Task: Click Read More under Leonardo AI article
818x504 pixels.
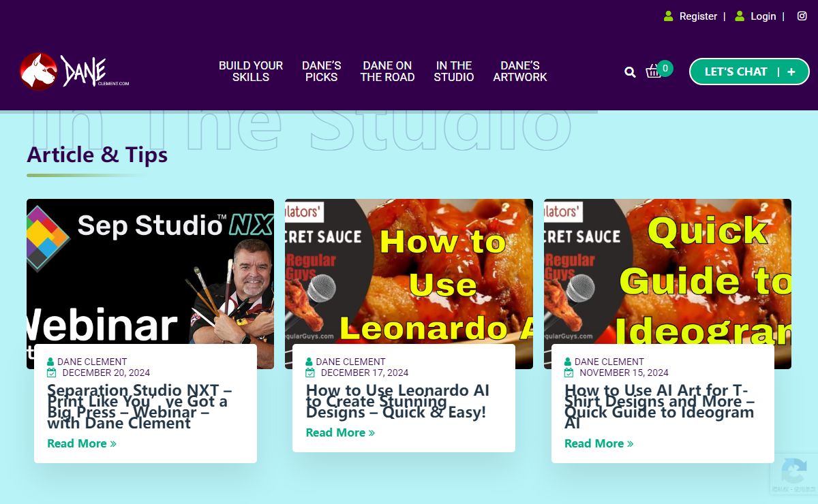Action: click(340, 432)
